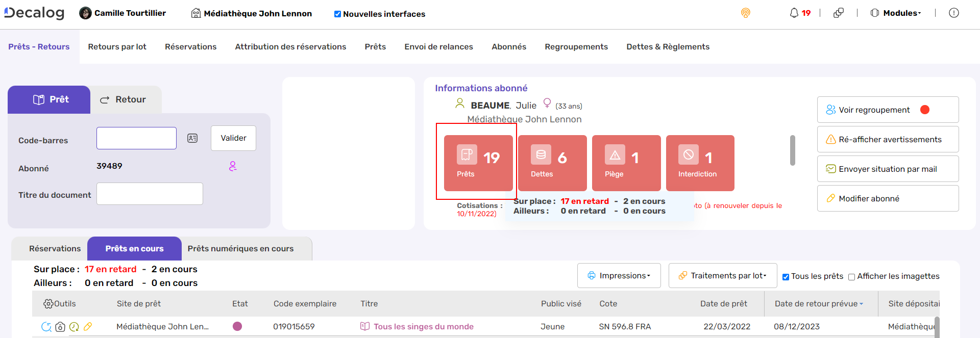Click Envoyer situation par mail button
980x338 pixels.
887,169
